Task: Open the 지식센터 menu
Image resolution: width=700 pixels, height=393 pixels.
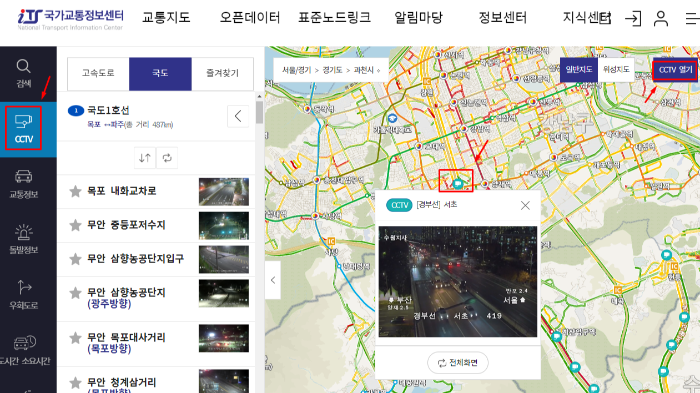Action: coord(586,17)
